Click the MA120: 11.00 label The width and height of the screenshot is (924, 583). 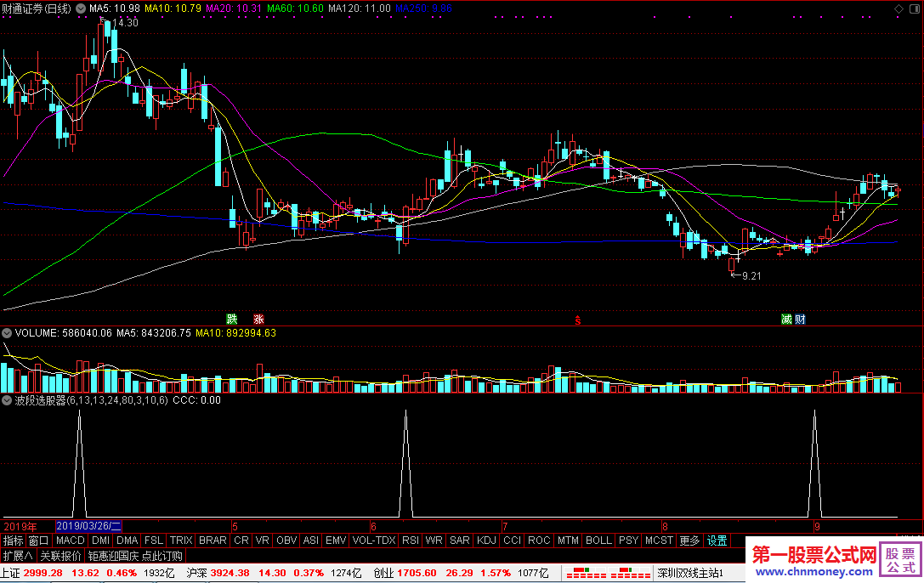[x=360, y=8]
